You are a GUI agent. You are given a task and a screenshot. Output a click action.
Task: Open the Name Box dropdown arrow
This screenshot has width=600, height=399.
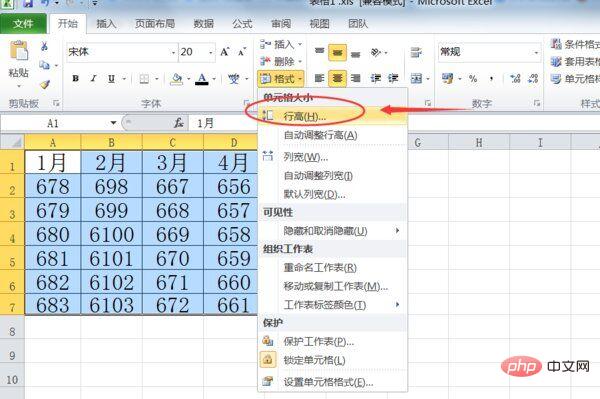113,123
